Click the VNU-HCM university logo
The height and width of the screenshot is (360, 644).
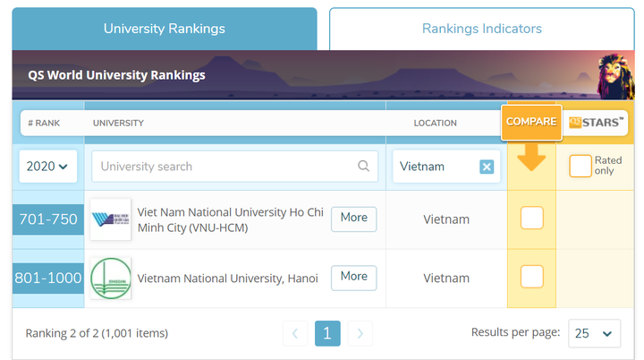point(111,219)
